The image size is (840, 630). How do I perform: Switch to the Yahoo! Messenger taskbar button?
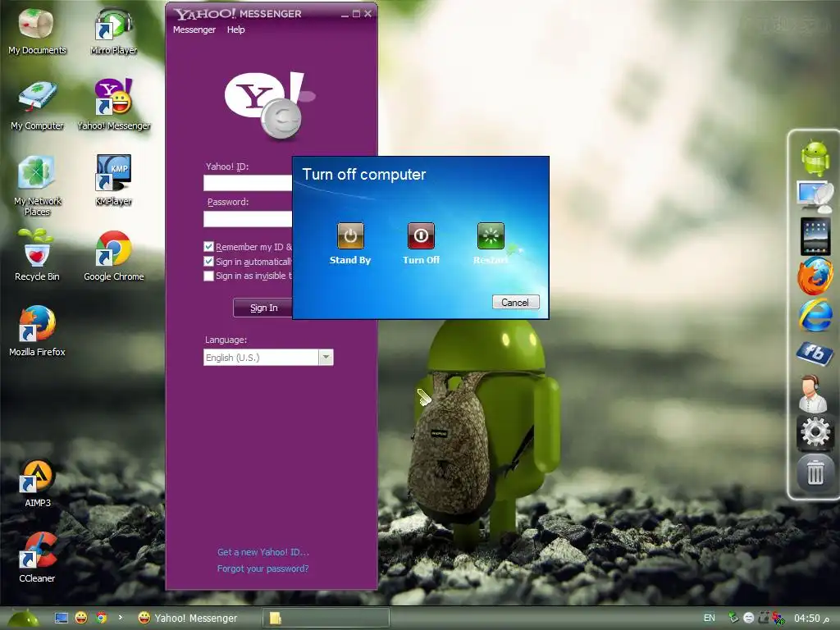coord(195,619)
